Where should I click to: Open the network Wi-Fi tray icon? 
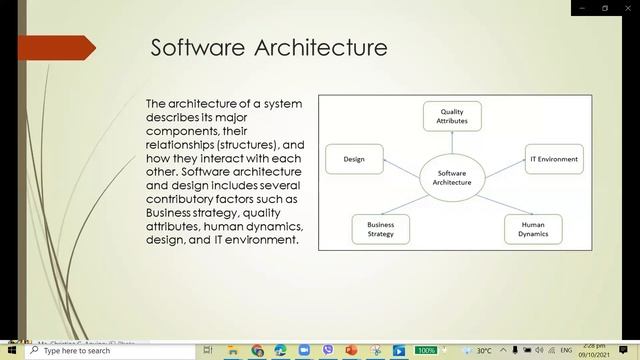point(552,350)
